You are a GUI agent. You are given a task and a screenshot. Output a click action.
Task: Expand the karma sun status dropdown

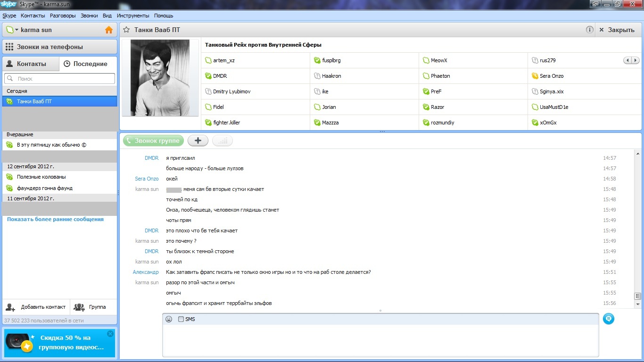[x=17, y=30]
